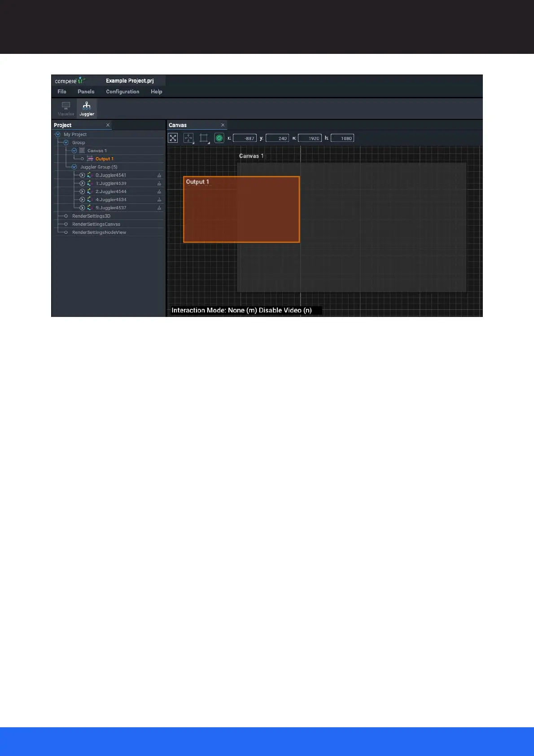Click the height field showing 1080
This screenshot has height=756, width=534.
(342, 138)
